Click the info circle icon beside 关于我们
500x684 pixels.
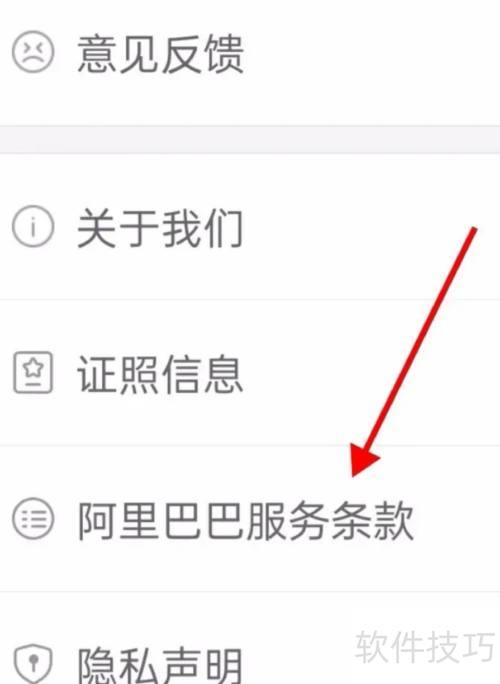[33, 226]
